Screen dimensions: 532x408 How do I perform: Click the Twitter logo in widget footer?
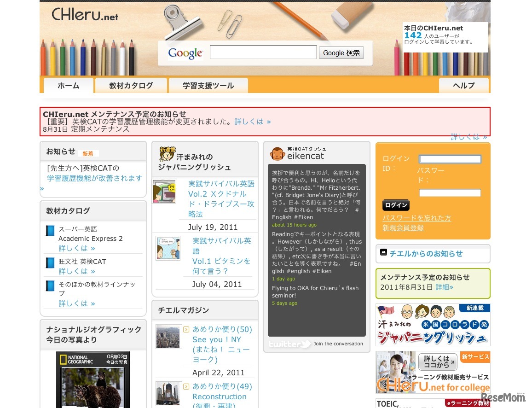[289, 344]
